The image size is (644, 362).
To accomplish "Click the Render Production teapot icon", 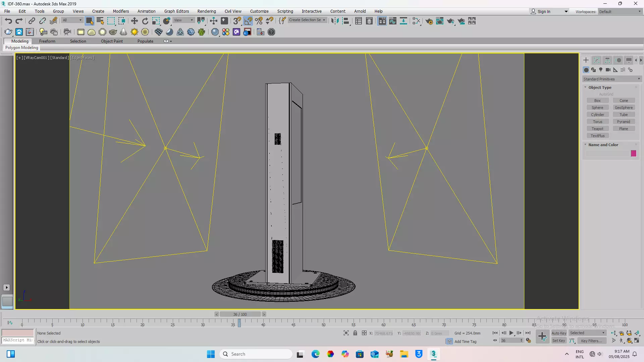I will [x=450, y=21].
